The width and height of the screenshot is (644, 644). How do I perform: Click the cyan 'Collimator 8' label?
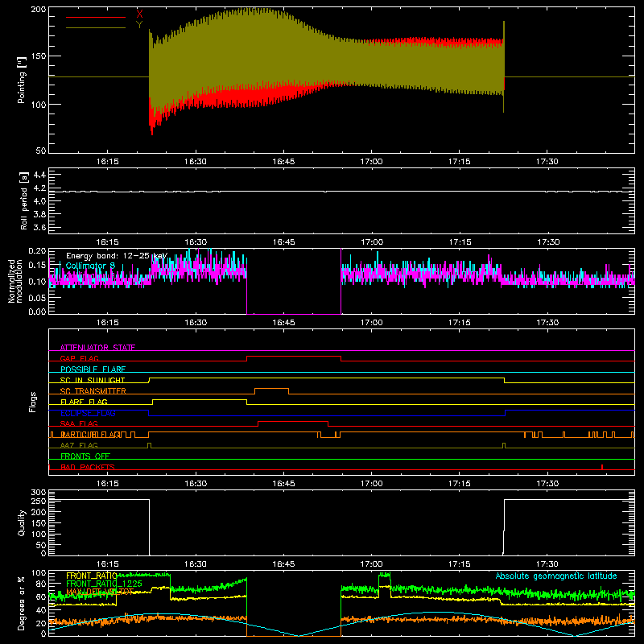pyautogui.click(x=90, y=266)
